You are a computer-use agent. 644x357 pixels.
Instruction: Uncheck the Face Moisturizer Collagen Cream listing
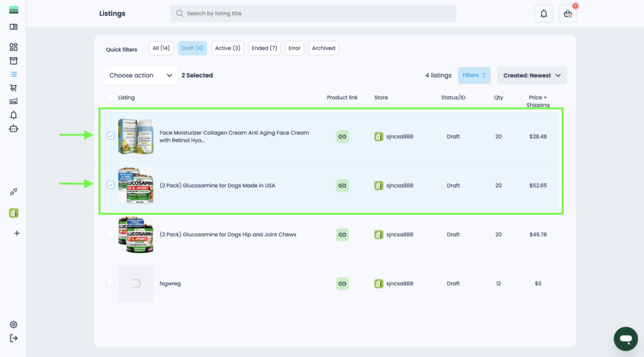click(111, 136)
